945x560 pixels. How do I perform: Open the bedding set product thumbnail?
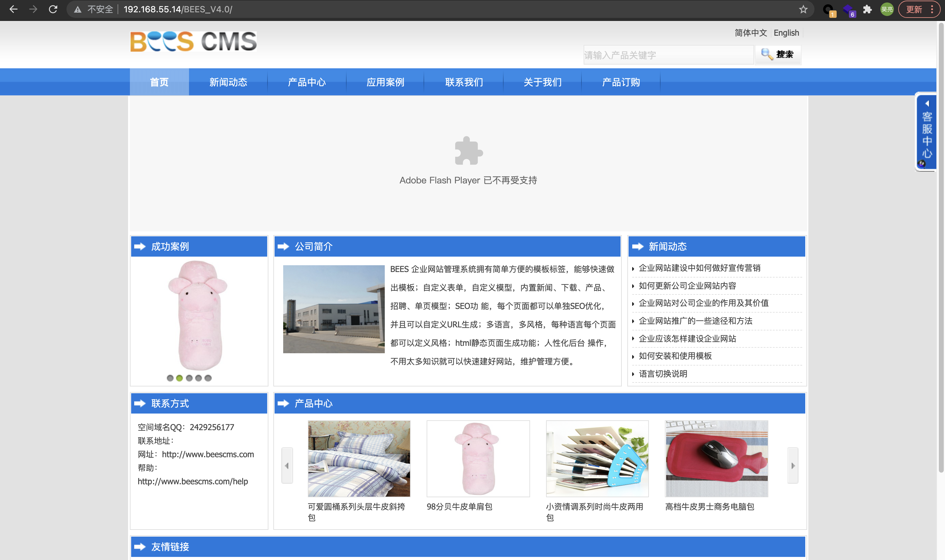359,458
